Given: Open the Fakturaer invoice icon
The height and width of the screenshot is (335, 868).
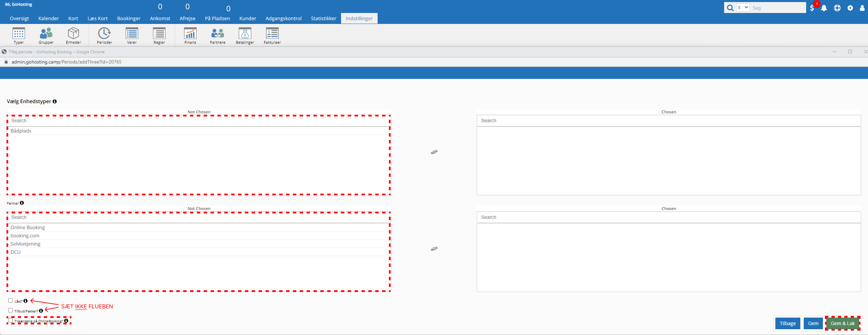Looking at the screenshot, I should click(272, 34).
